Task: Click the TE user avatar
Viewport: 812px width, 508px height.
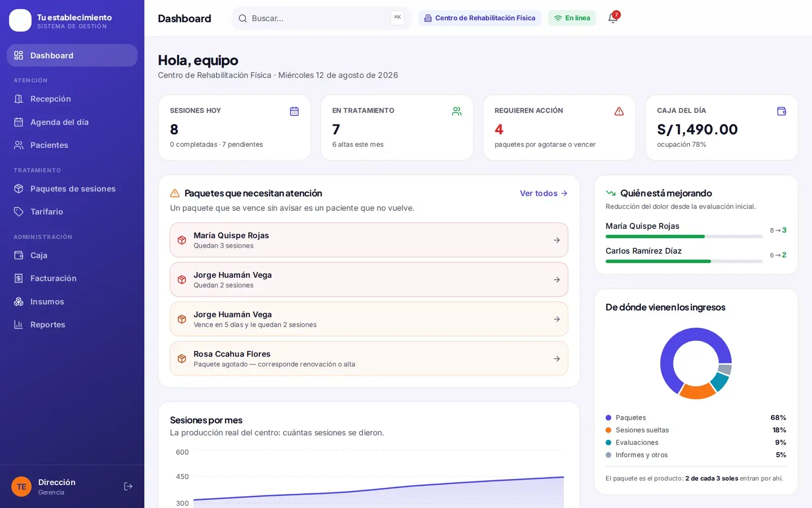Action: (21, 487)
